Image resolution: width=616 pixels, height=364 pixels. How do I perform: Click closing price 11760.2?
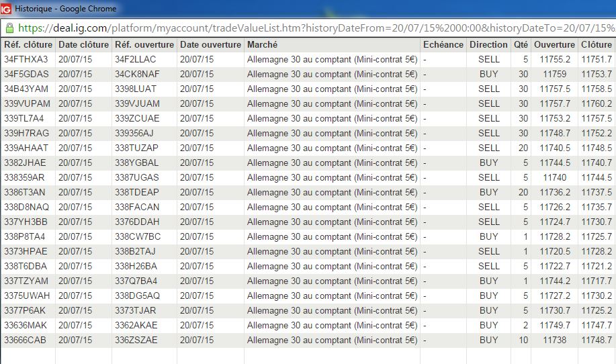597,103
